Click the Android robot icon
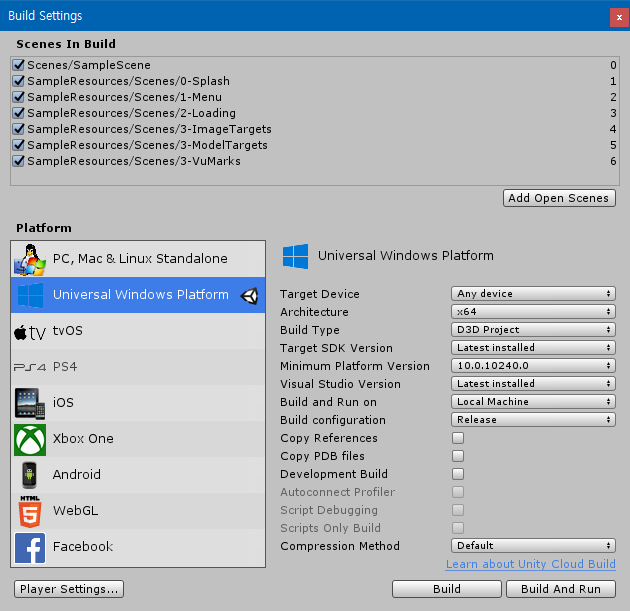 click(29, 475)
